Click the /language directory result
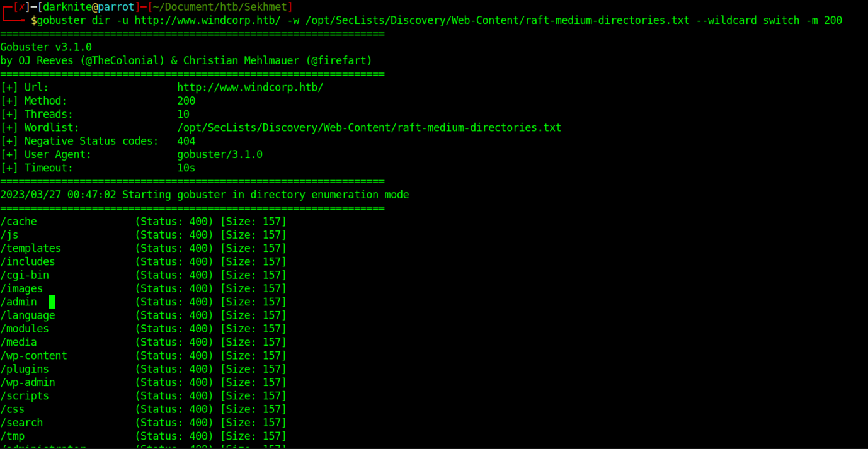 coord(28,315)
